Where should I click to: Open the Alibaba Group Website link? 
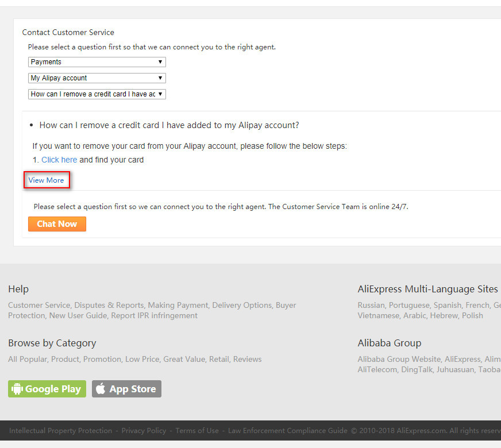(x=399, y=360)
